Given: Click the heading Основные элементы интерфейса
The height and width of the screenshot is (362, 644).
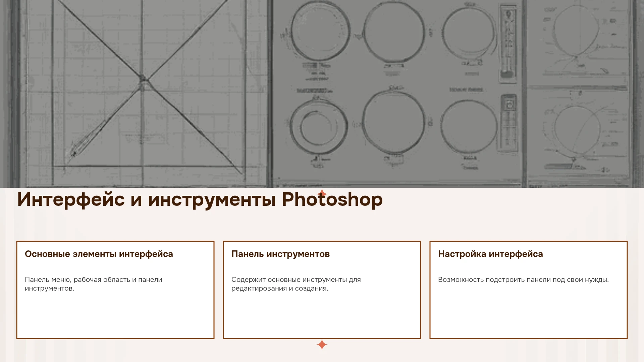Looking at the screenshot, I should pos(99,254).
